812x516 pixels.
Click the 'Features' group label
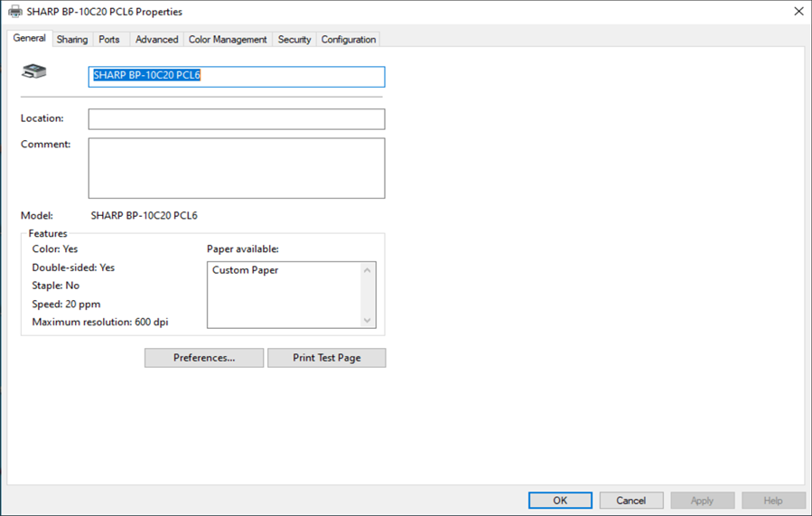pos(48,234)
